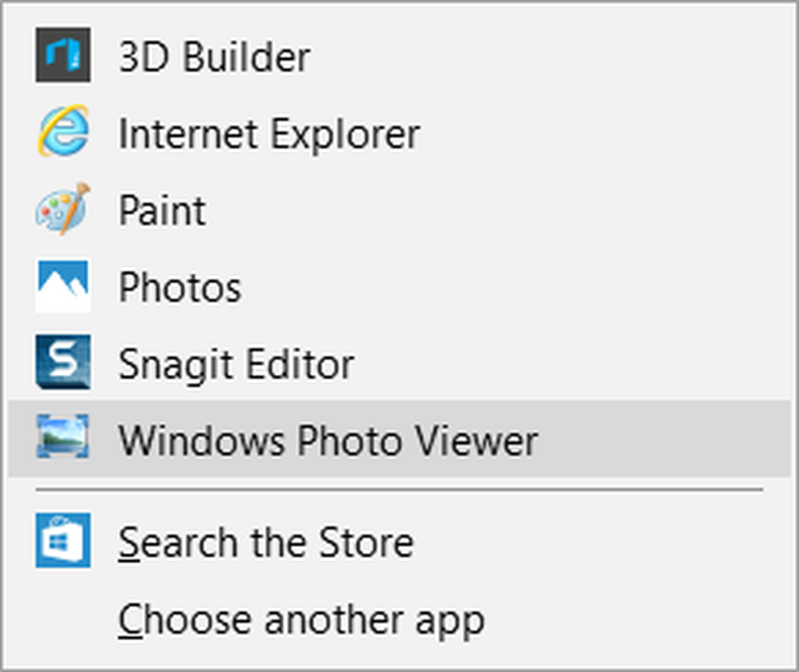Click the 3D Builder app icon

pyautogui.click(x=62, y=55)
